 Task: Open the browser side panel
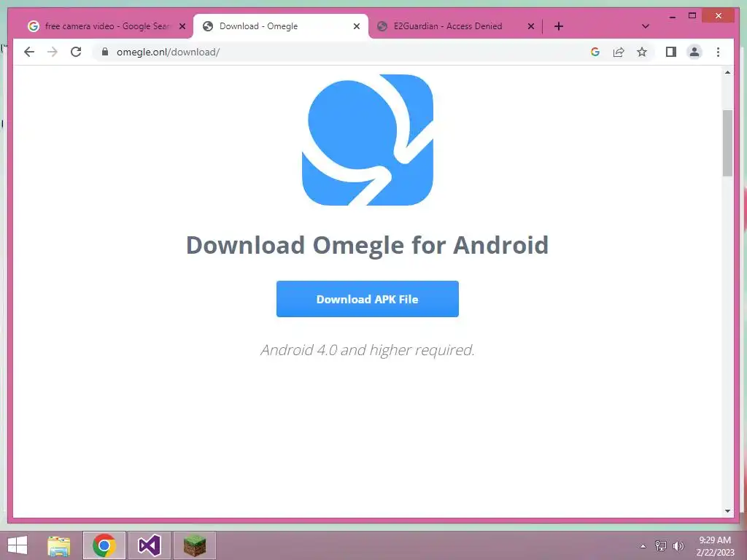coord(671,52)
